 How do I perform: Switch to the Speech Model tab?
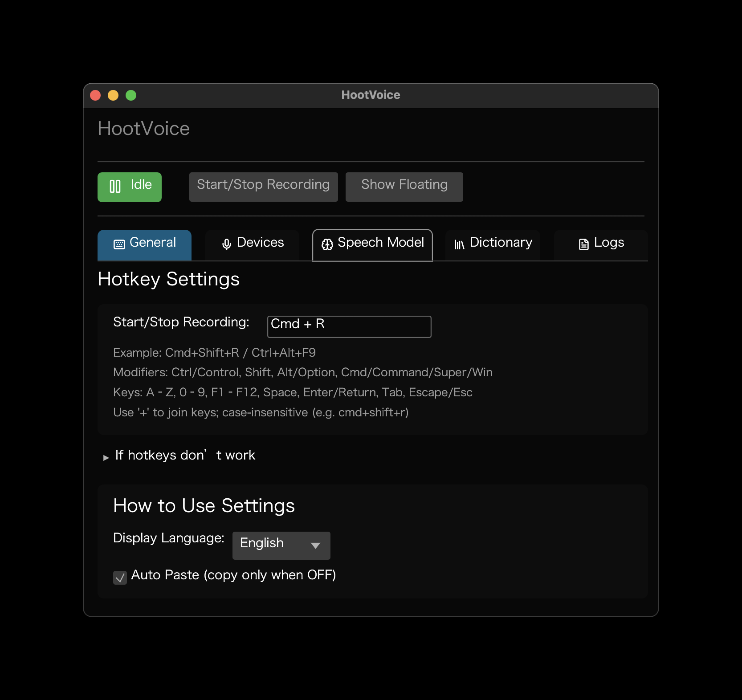point(380,243)
